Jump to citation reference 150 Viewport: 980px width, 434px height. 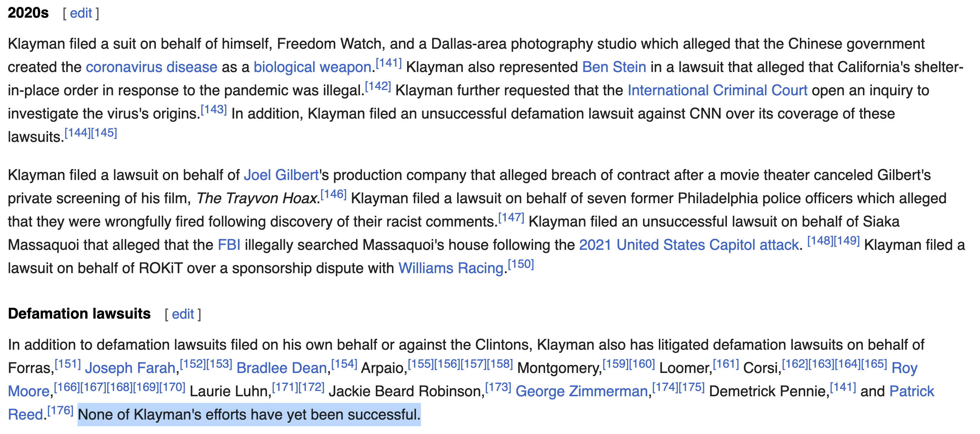tap(521, 264)
